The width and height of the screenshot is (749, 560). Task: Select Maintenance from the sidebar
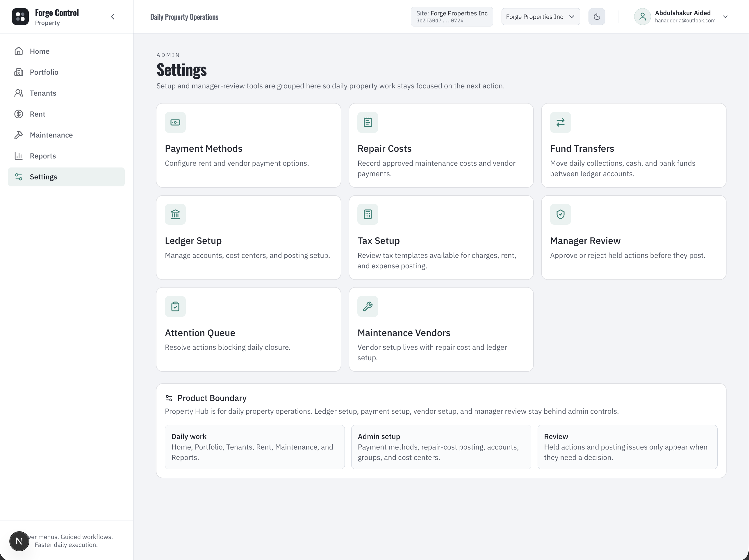coord(66,135)
